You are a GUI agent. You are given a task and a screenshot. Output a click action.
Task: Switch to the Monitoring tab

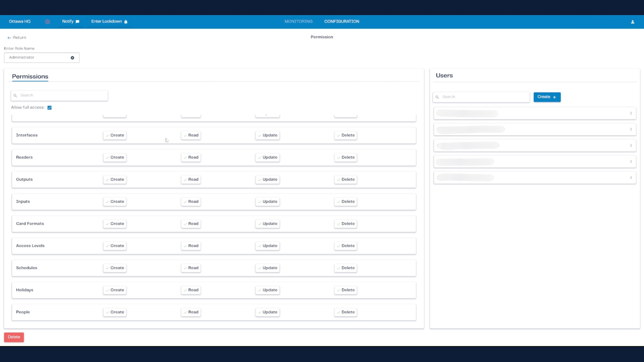pyautogui.click(x=298, y=21)
